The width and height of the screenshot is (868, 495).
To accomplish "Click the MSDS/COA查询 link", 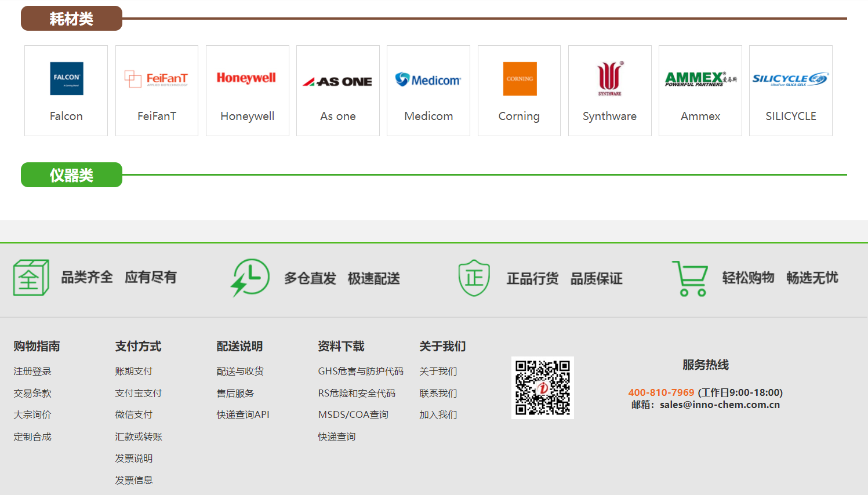I will pos(353,415).
